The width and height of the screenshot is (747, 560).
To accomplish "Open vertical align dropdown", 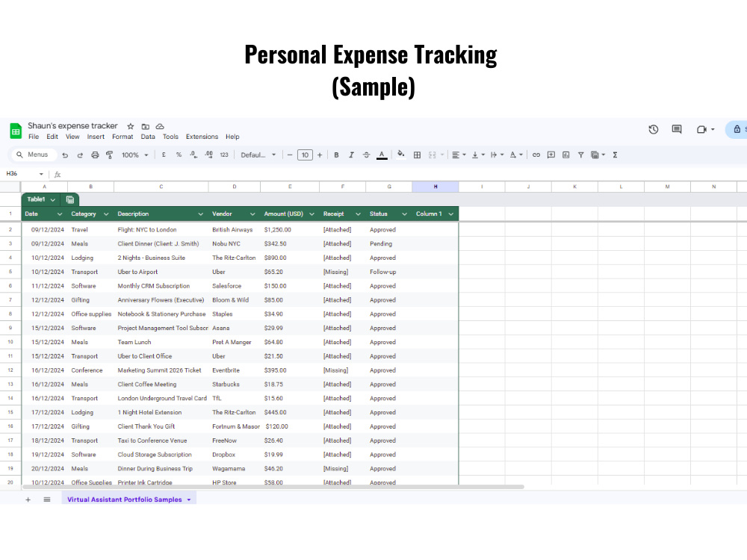I will click(x=478, y=155).
